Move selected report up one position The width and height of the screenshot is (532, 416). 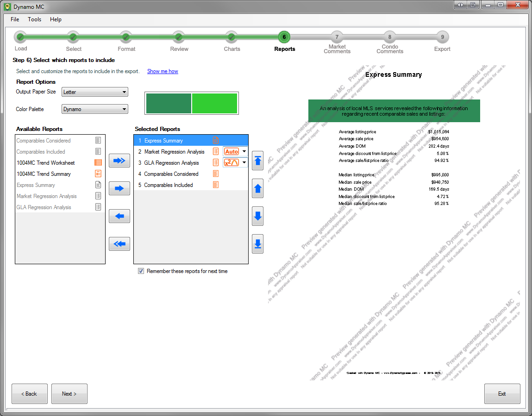(x=258, y=188)
